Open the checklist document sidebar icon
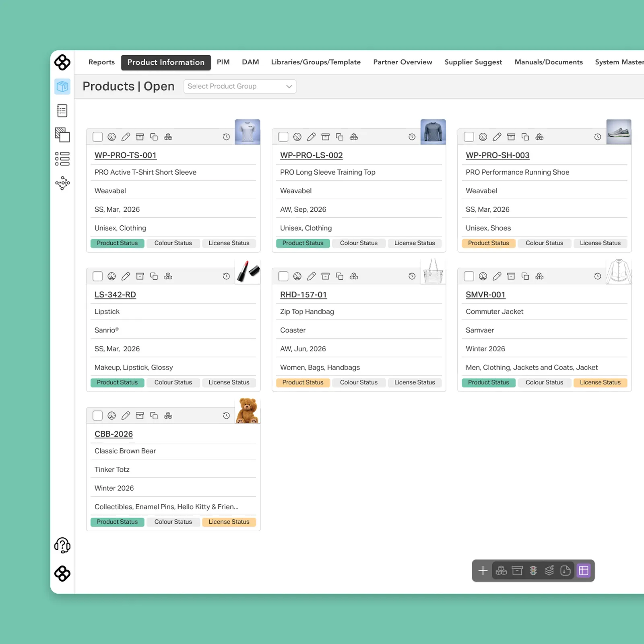Screen dimensions: 644x644 coord(62,111)
